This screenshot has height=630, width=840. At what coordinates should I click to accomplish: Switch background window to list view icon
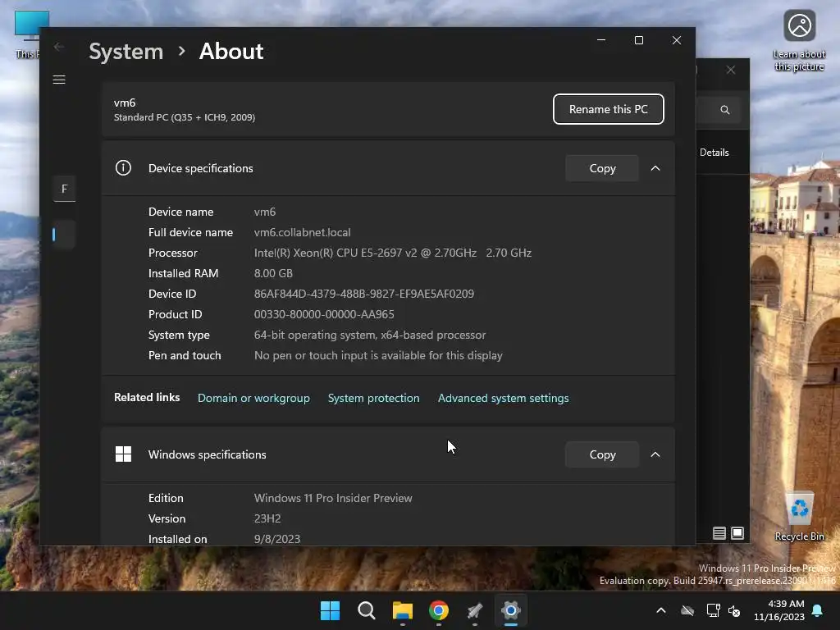point(719,533)
